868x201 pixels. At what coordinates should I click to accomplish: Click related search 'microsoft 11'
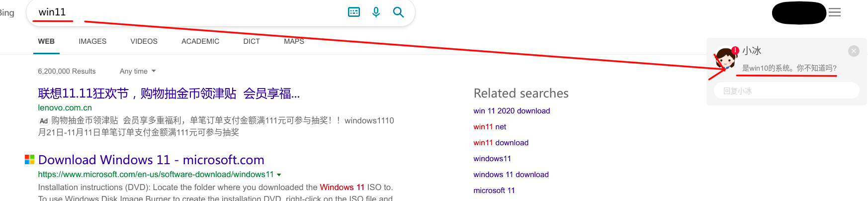494,191
